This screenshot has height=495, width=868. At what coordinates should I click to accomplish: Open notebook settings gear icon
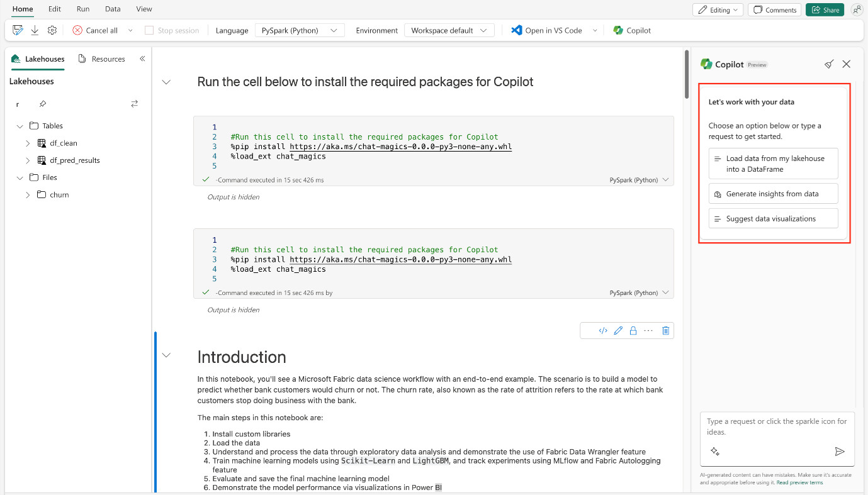tap(52, 30)
